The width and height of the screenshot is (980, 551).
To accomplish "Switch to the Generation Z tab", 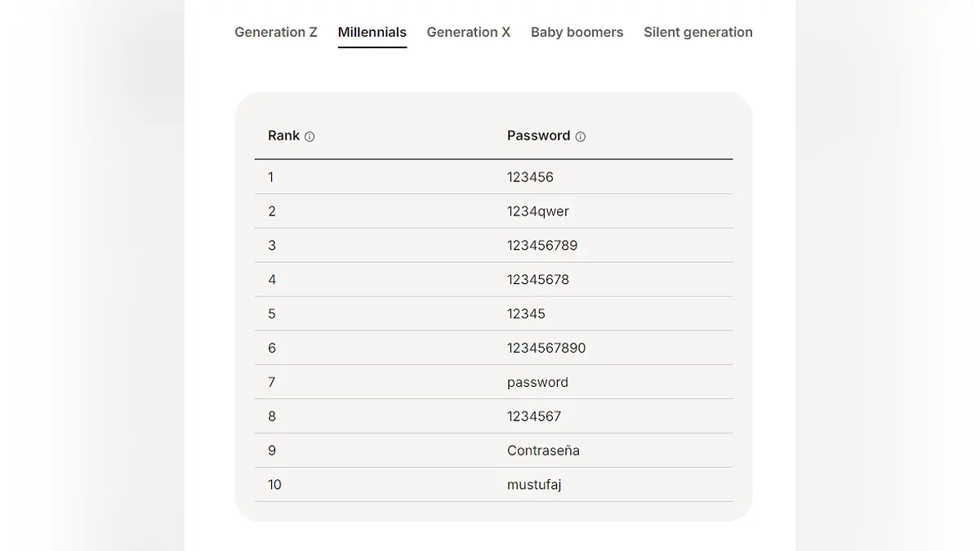I will 276,33.
